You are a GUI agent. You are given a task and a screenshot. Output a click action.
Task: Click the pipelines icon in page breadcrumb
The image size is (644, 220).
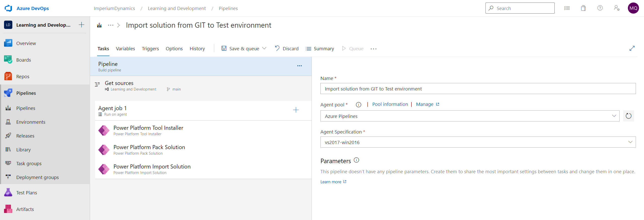tap(99, 25)
